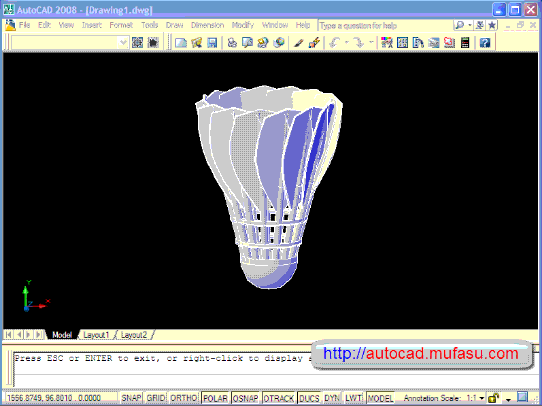Click the InfoCenter search binoculars icon
542x406 pixels.
click(x=459, y=25)
